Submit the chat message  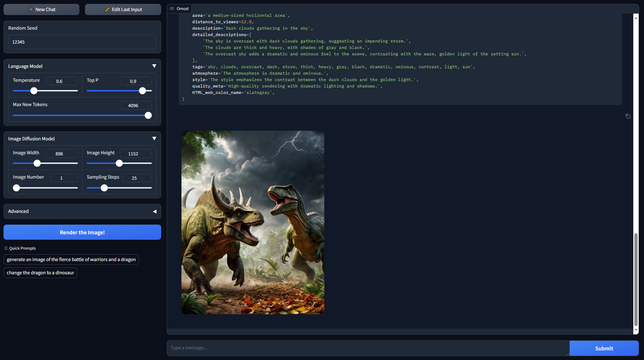[x=604, y=348]
